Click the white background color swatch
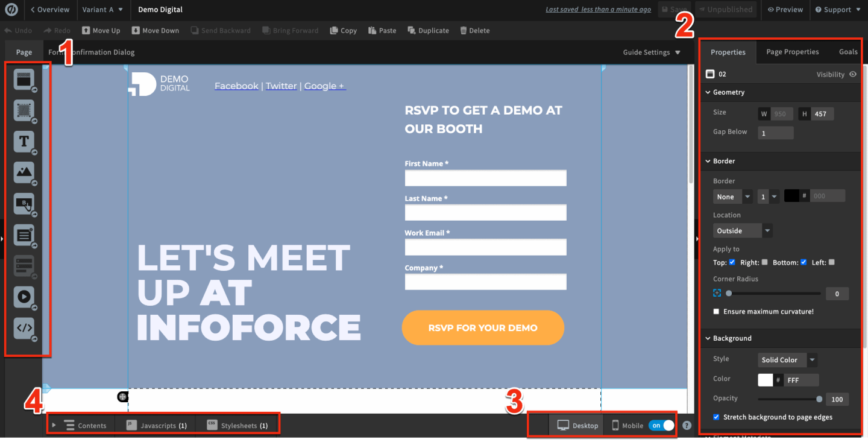 click(x=766, y=380)
